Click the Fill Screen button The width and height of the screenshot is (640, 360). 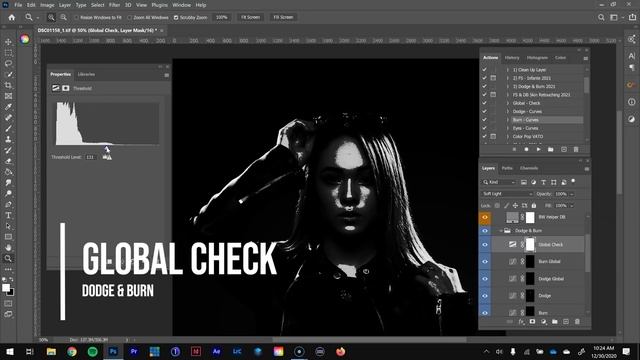coord(283,18)
